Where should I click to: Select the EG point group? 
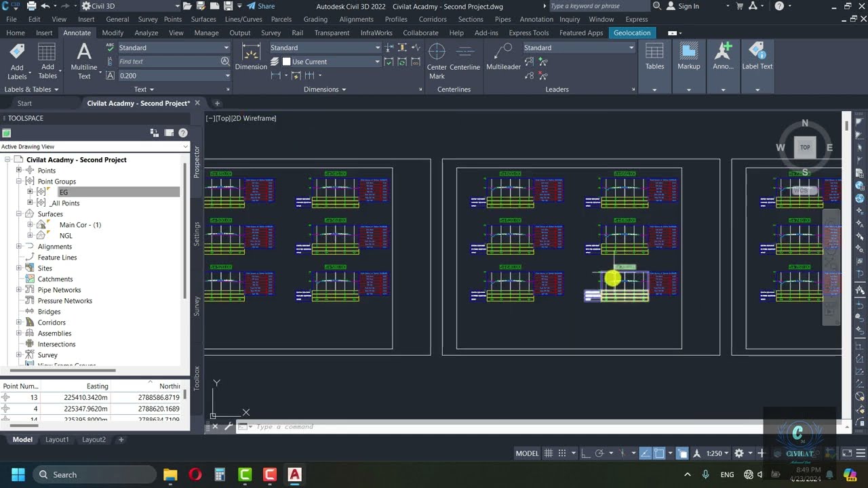(x=64, y=192)
